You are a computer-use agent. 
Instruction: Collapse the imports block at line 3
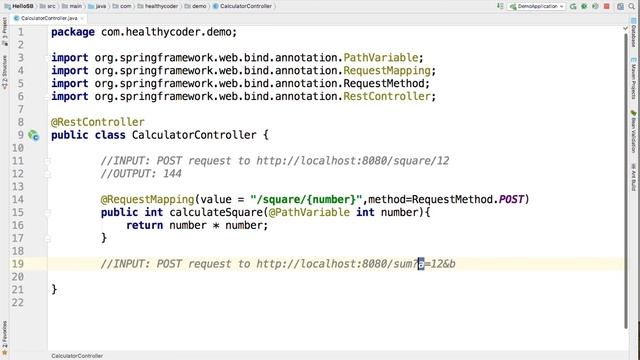click(x=47, y=58)
